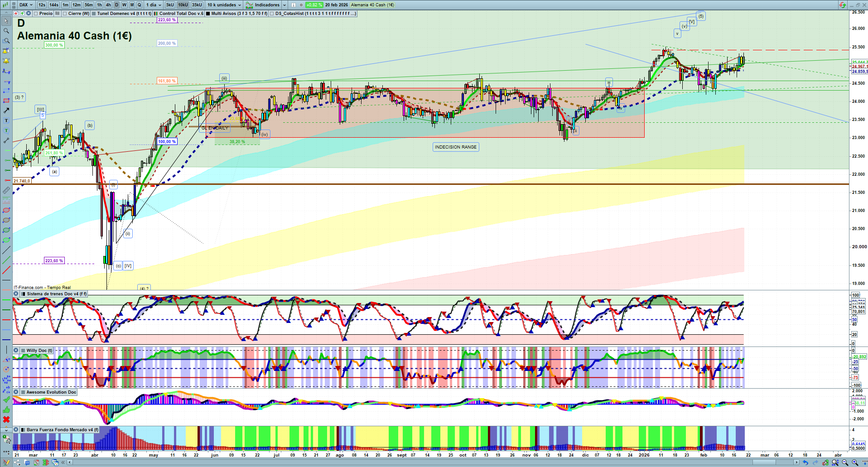Open the '1 día' period dropdown
The image size is (868, 467).
tap(153, 5)
